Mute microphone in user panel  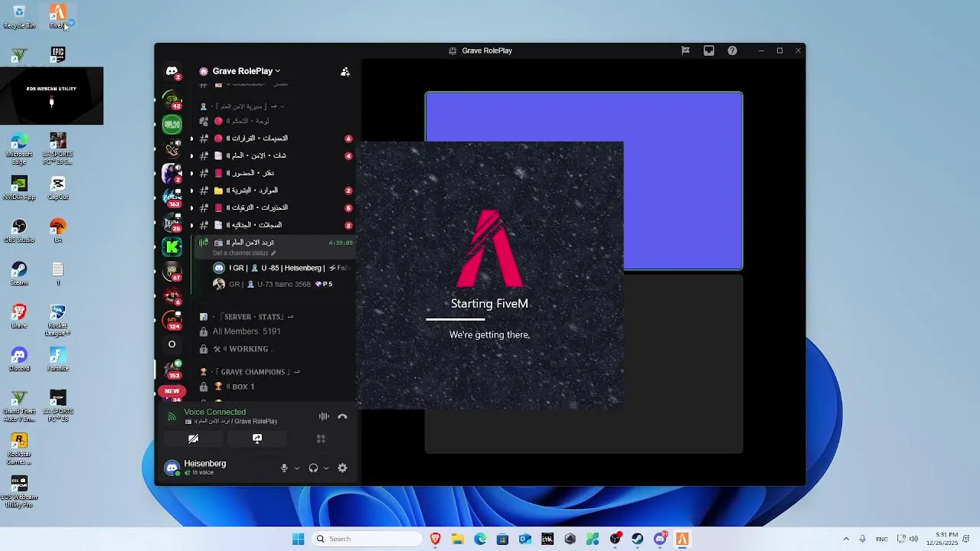pos(284,468)
